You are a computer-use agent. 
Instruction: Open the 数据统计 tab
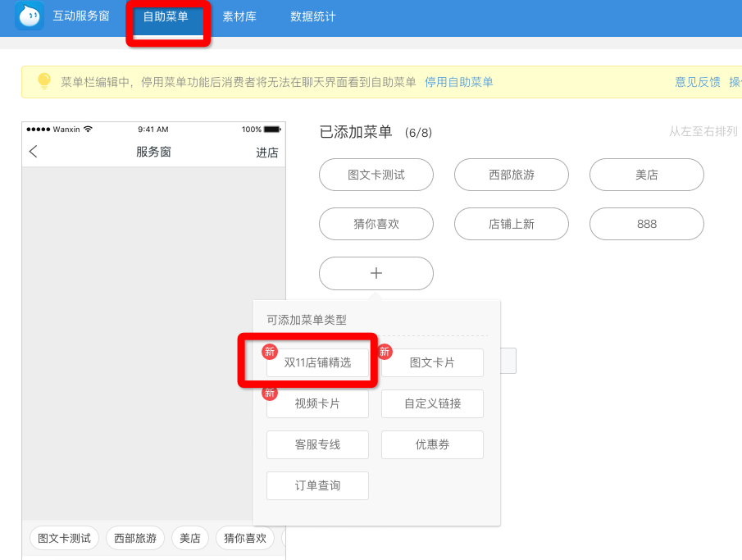point(313,16)
